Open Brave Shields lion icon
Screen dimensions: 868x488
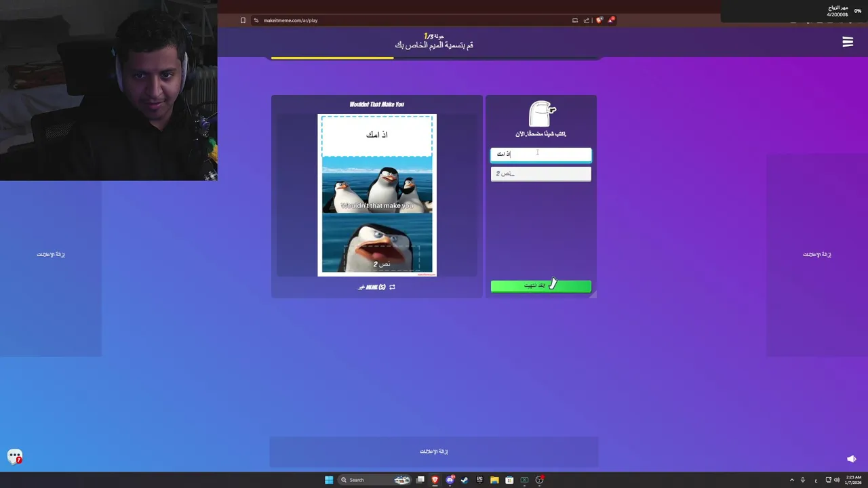(599, 20)
